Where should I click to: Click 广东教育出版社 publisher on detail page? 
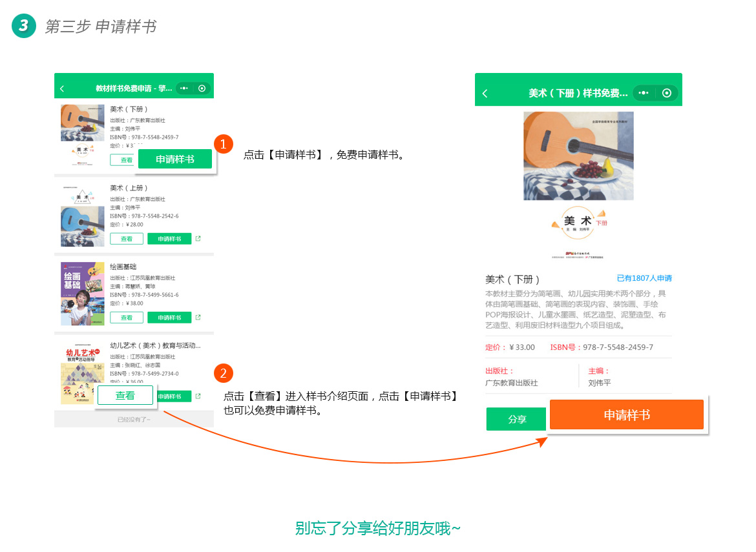pyautogui.click(x=511, y=382)
